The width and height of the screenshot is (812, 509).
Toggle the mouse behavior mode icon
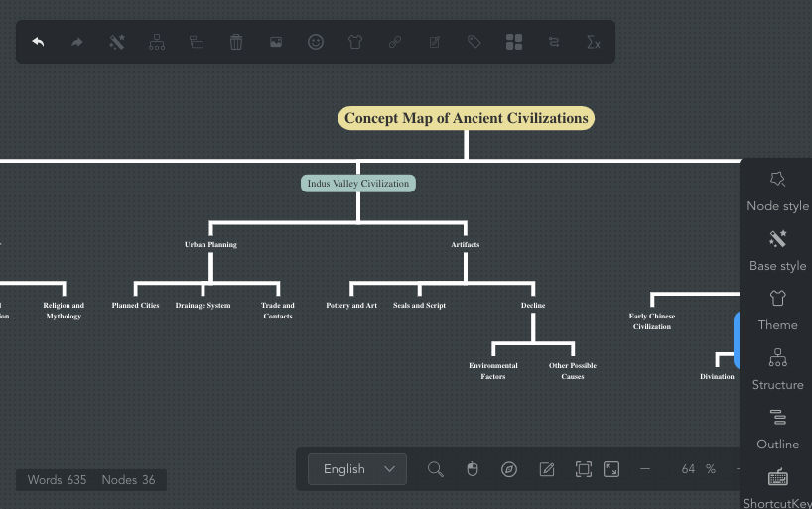[473, 469]
